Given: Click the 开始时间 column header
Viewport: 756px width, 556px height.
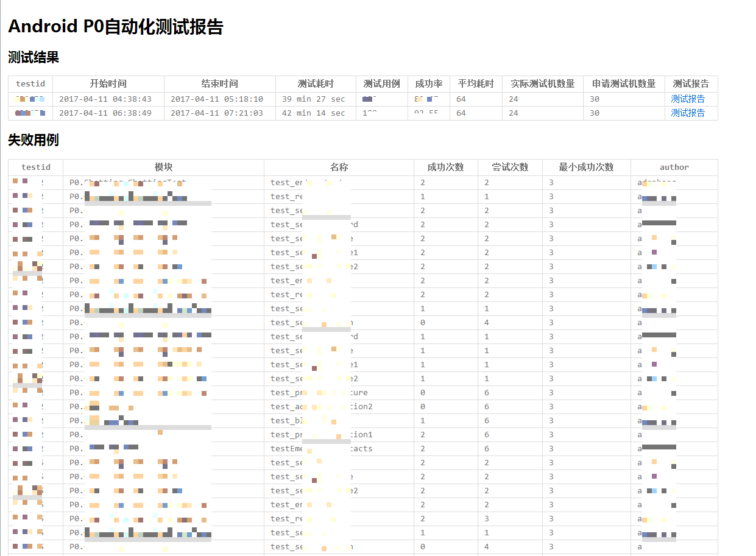Looking at the screenshot, I should pos(108,84).
